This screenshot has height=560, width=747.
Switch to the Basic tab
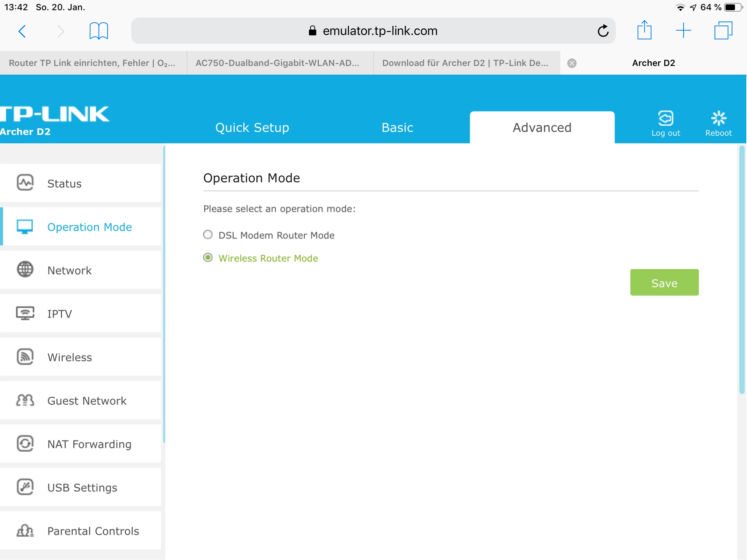tap(397, 128)
